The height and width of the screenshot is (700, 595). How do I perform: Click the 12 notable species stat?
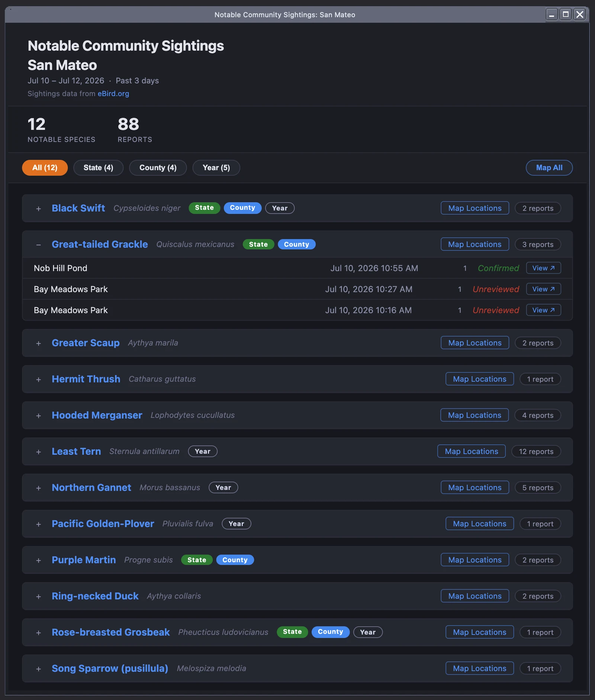(61, 130)
